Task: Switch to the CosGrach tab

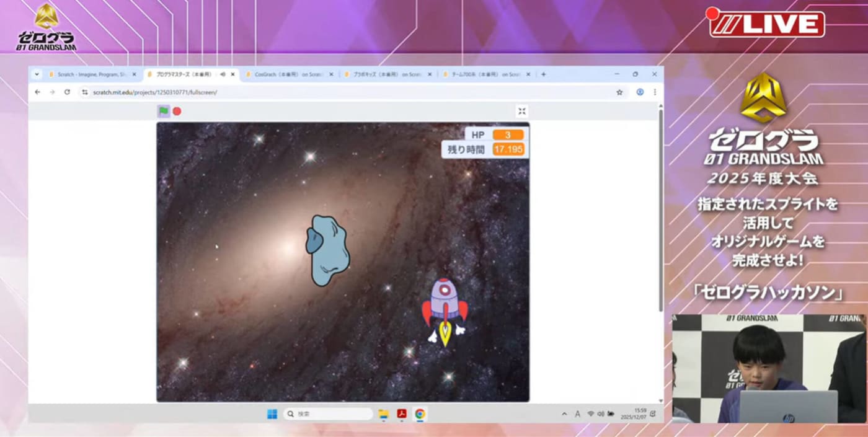Action: tap(285, 74)
